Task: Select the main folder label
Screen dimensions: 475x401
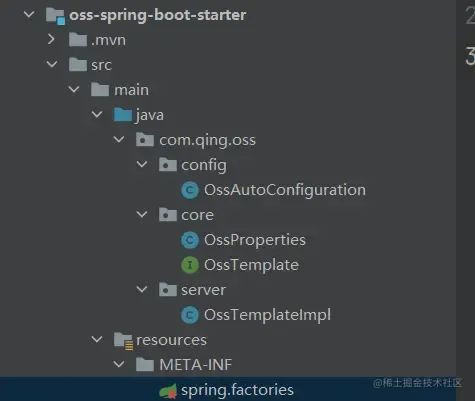Action: coord(131,90)
